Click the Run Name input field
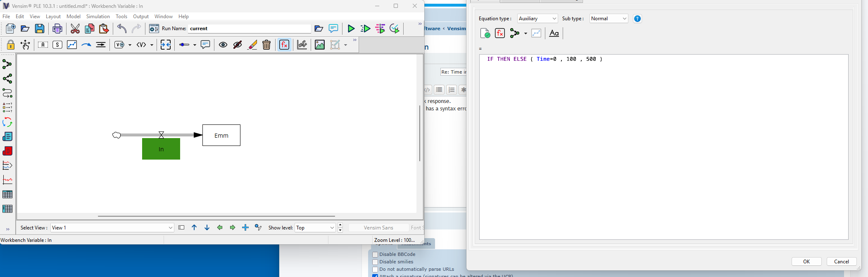 [x=250, y=29]
